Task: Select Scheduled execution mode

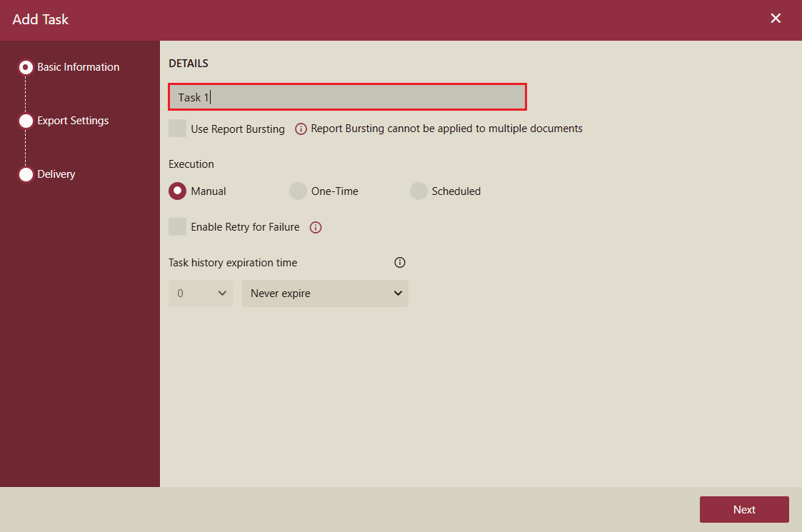Action: point(418,191)
